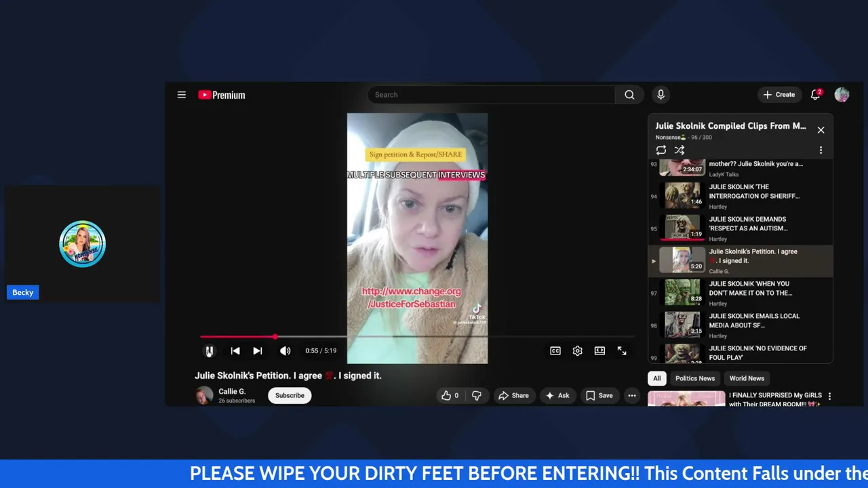Toggle playlist shuffle
The image size is (868, 488).
pos(679,150)
